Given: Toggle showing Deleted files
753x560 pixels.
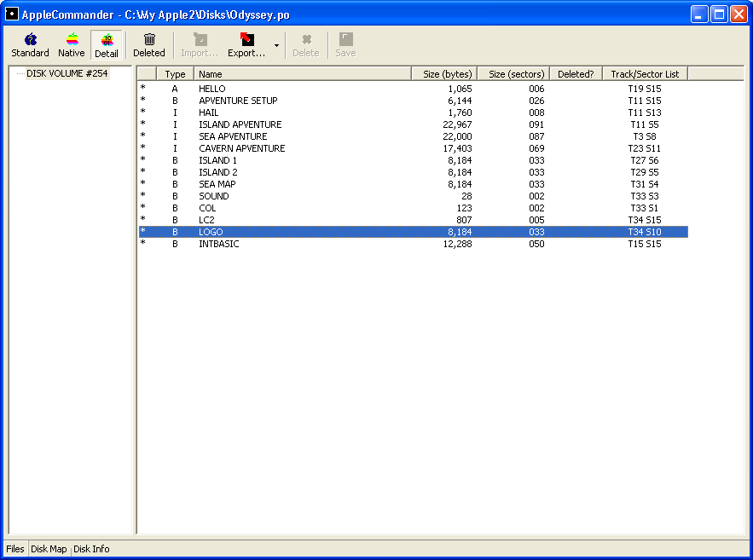Looking at the screenshot, I should [149, 45].
